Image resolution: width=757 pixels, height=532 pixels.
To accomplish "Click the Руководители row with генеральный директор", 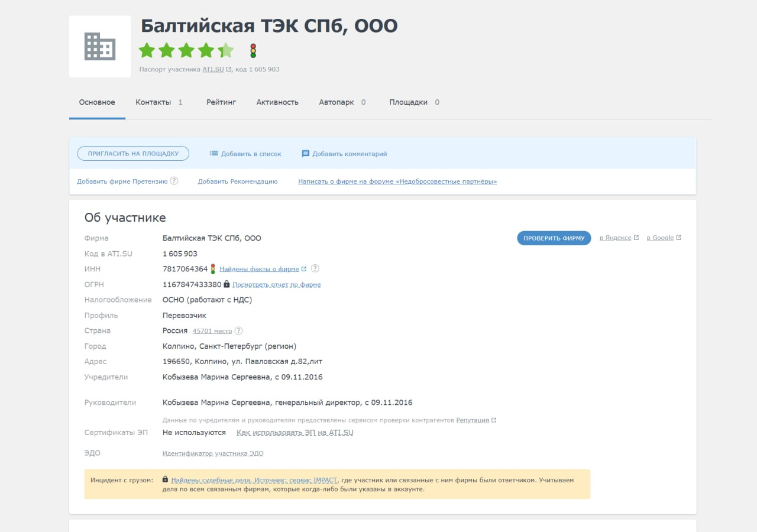I will [287, 403].
